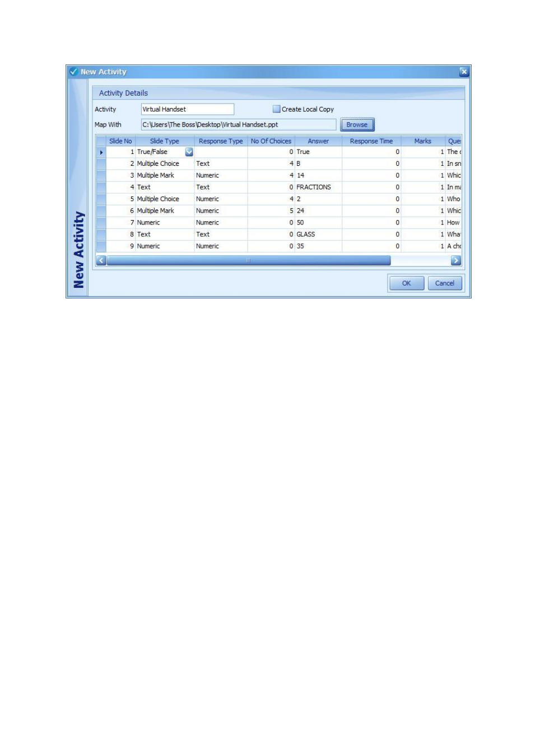The image size is (535, 756).
Task: Click the Cancel button
Action: point(445,283)
